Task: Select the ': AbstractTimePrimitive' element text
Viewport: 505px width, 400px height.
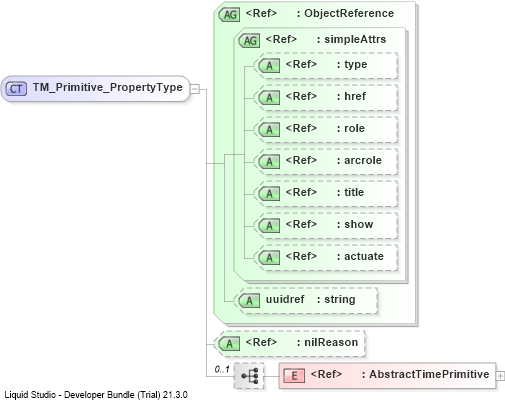Action: 426,374
